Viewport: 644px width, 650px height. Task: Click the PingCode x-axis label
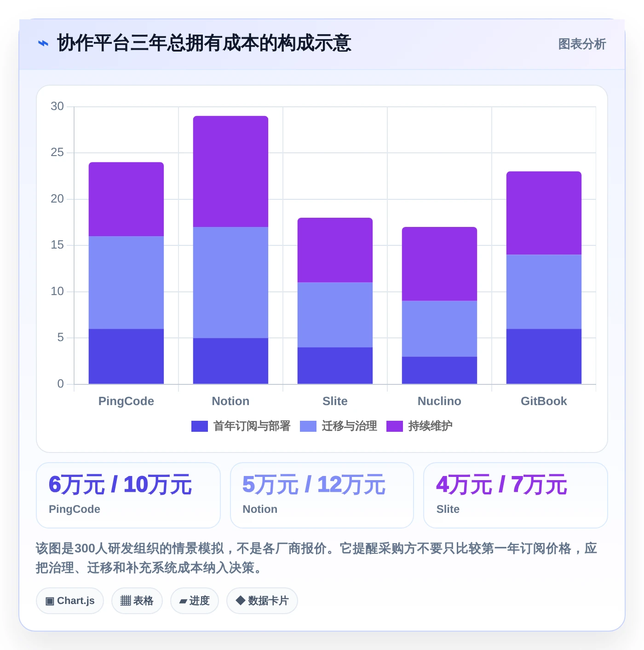[x=126, y=401]
